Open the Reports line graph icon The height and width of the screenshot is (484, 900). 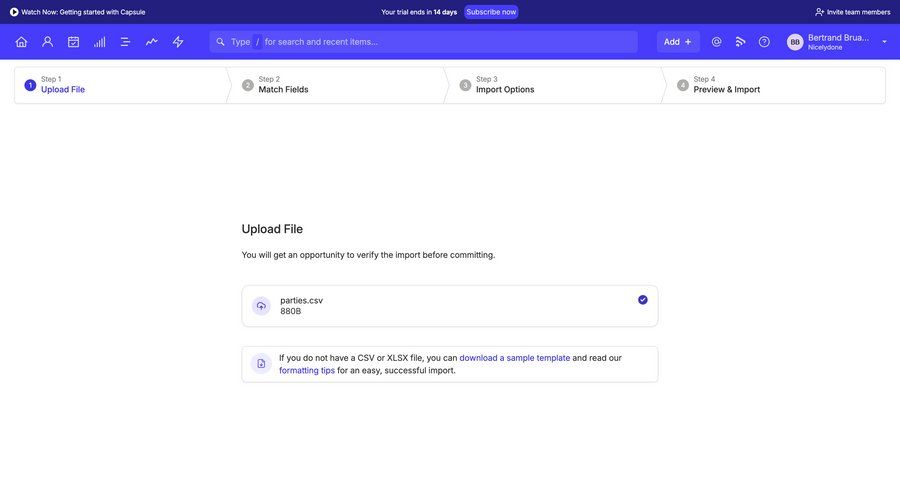tap(151, 42)
